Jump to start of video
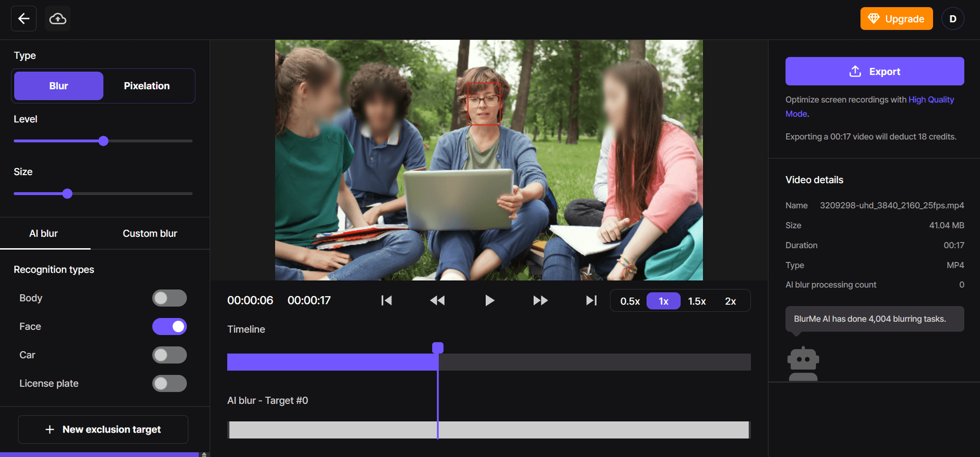Screen dimensions: 980x457 [386, 300]
